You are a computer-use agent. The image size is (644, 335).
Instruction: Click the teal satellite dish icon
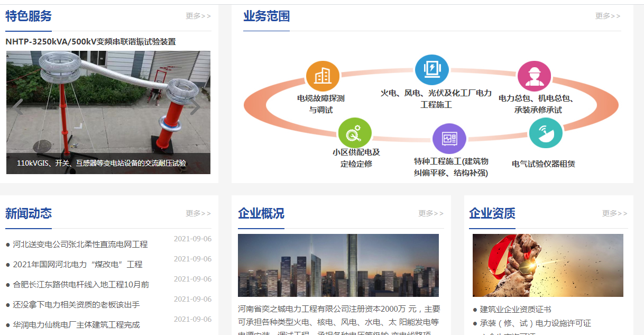pyautogui.click(x=546, y=133)
